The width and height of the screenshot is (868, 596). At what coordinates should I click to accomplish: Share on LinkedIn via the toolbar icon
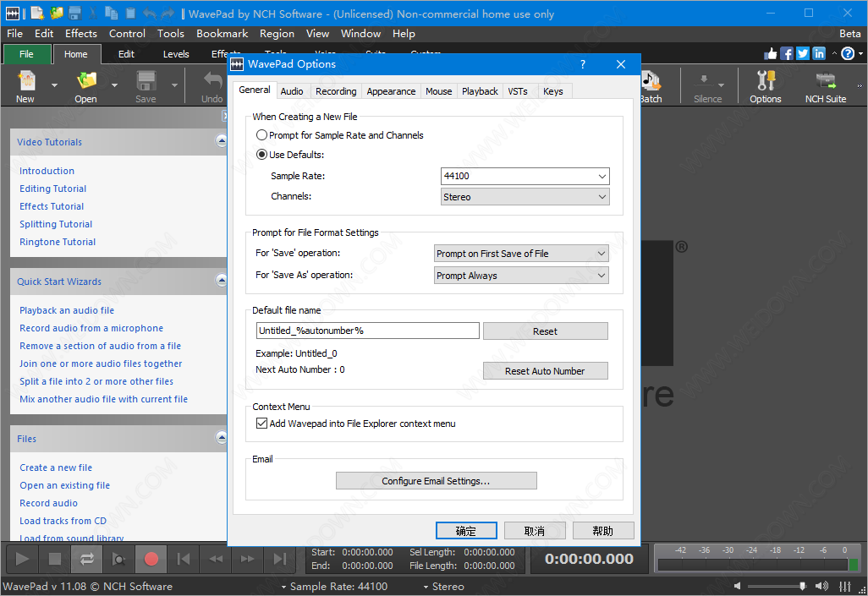pyautogui.click(x=819, y=53)
